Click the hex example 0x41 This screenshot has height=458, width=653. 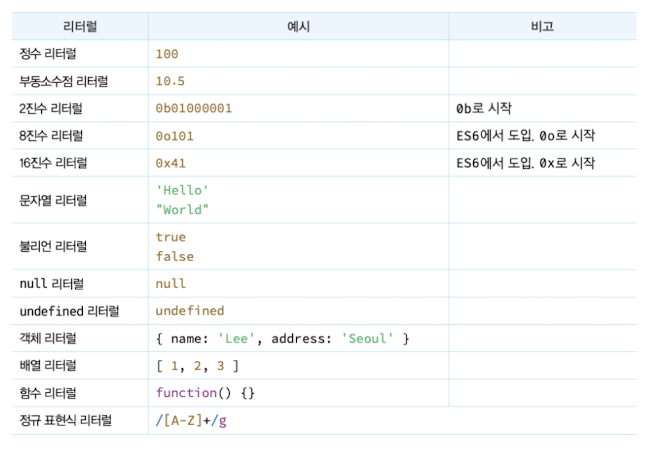click(171, 163)
